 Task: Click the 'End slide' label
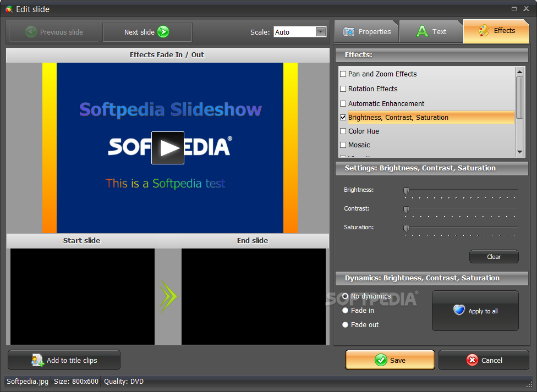pos(253,241)
